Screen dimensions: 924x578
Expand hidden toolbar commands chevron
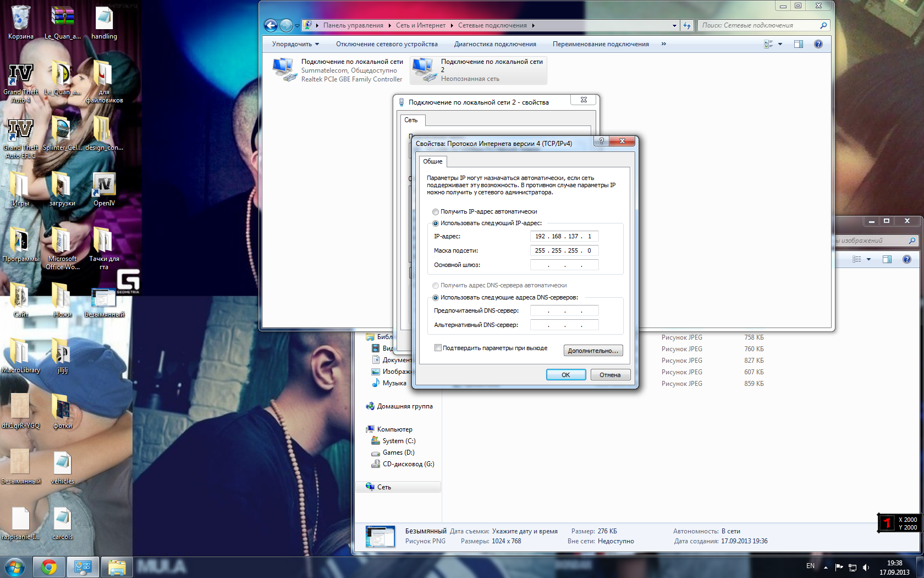click(x=664, y=44)
